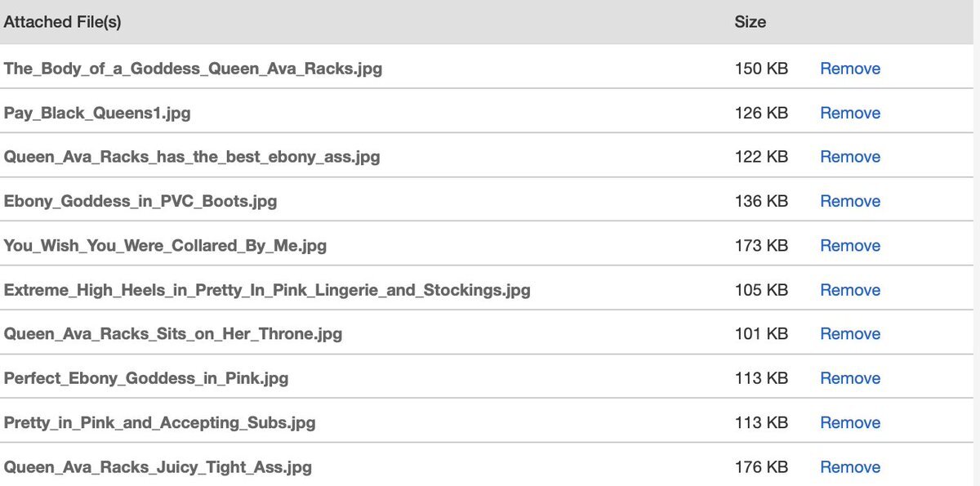Select the Pay_Black_Queens1.jpg file name
The height and width of the screenshot is (486, 980).
tap(97, 113)
